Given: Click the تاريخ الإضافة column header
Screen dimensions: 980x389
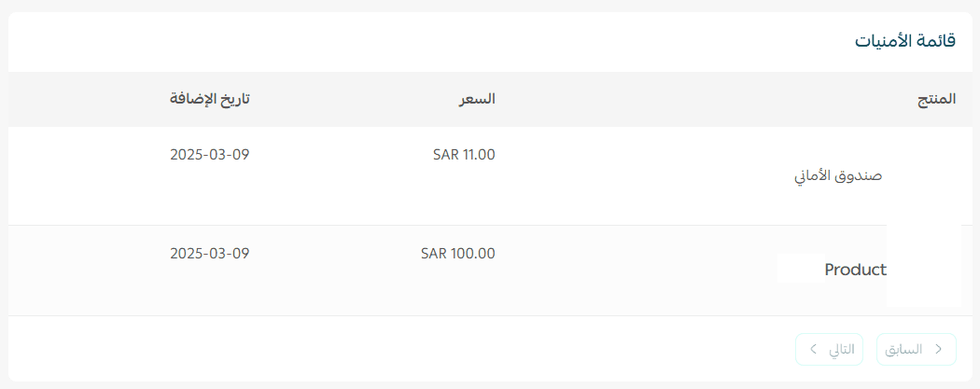Looking at the screenshot, I should pos(210,99).
